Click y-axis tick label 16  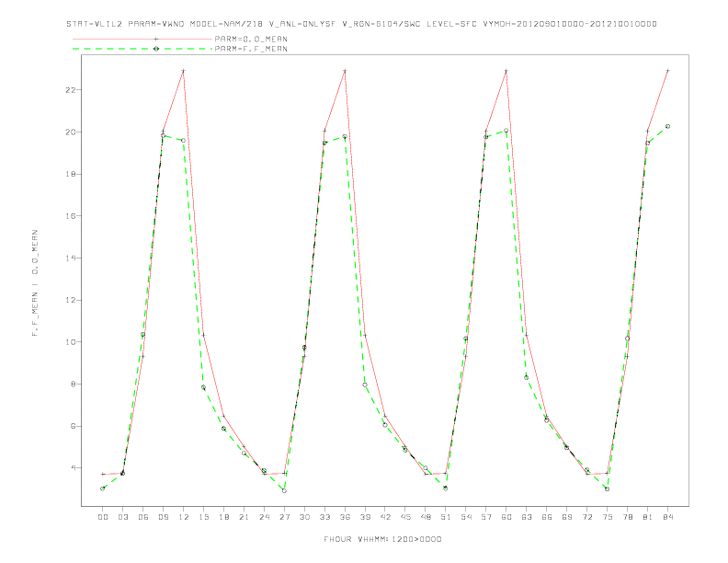71,215
